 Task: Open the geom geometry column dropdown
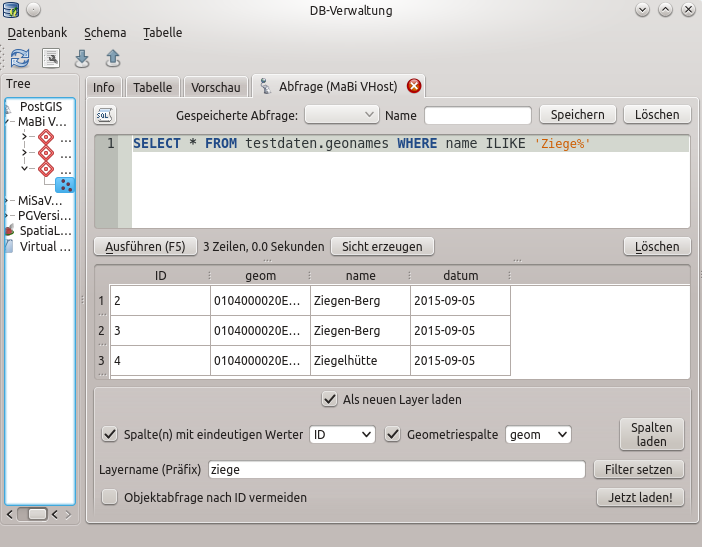tap(538, 434)
